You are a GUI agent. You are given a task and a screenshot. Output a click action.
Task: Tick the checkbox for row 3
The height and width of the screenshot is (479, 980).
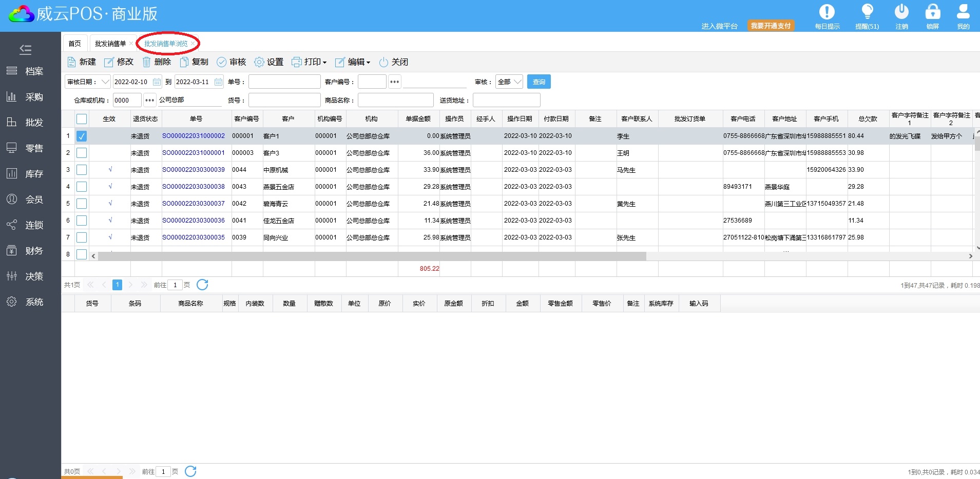[82, 170]
